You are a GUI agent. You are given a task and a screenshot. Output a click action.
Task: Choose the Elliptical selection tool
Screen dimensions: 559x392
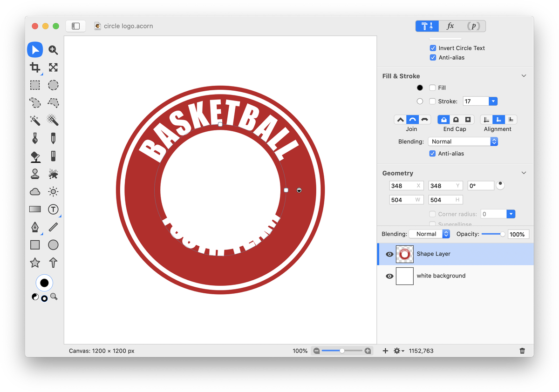point(54,85)
